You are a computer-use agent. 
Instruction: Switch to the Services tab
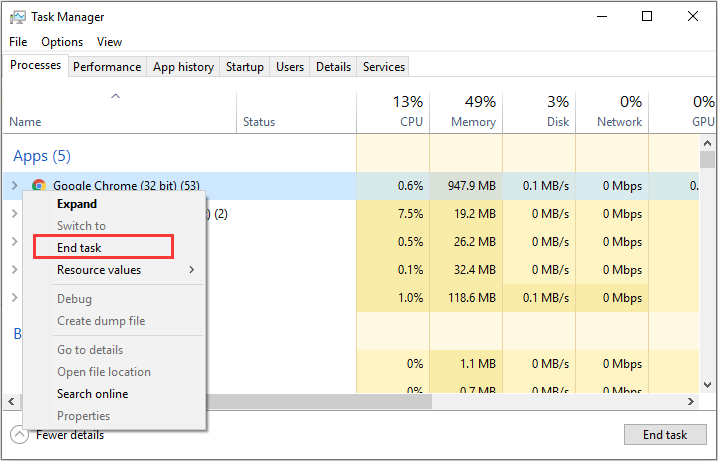coord(384,67)
